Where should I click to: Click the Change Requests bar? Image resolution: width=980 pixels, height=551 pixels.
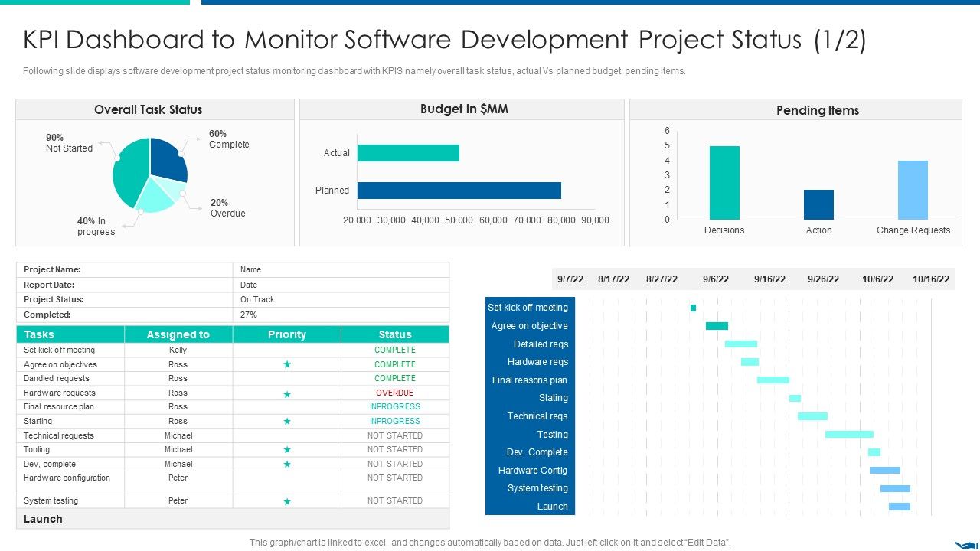tap(913, 190)
